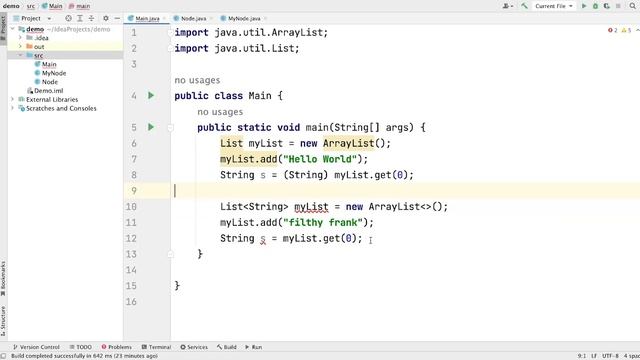Open Project panel settings gear
640x360 pixels.
coord(106,18)
